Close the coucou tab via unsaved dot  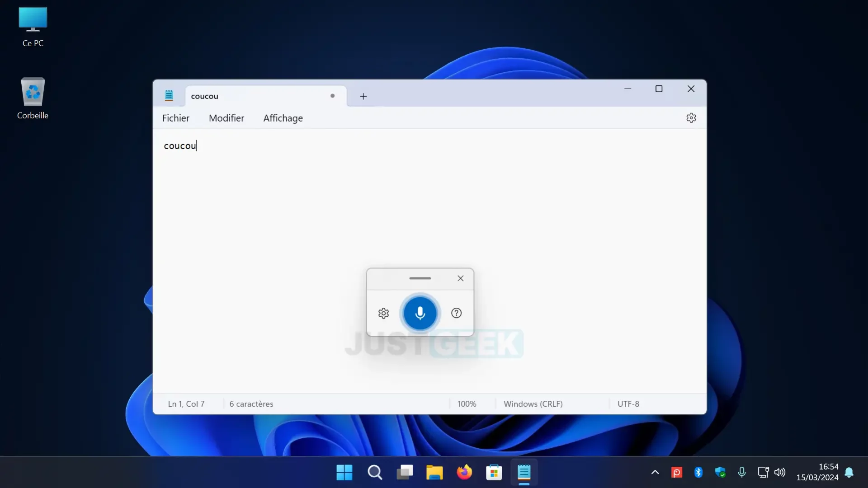[332, 96]
